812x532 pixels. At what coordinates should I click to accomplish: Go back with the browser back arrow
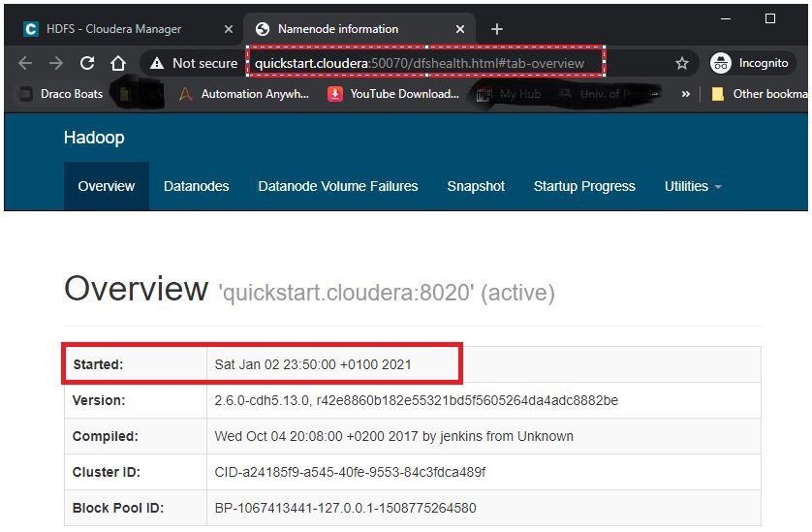pos(25,63)
